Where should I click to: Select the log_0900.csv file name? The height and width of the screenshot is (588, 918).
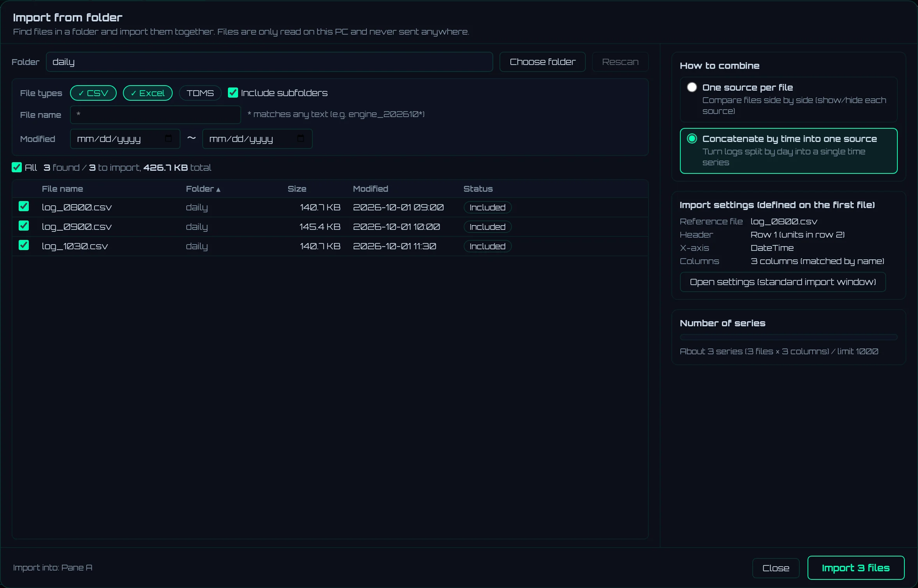coord(77,227)
